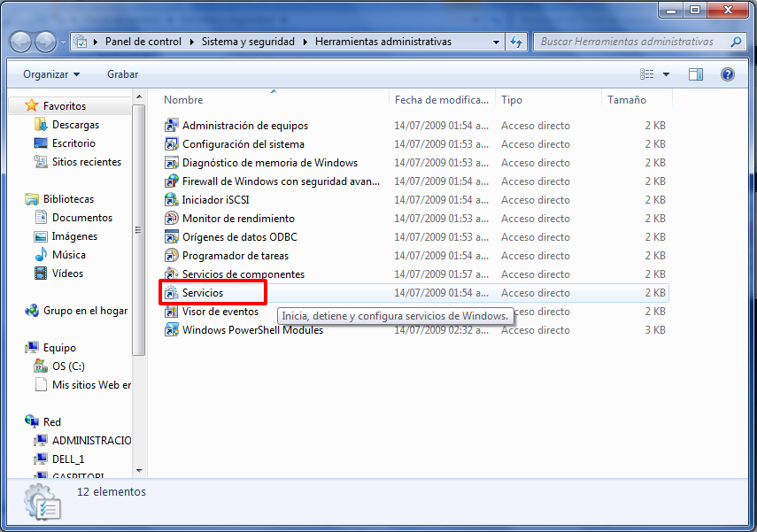
Task: Open the 'OS (C:)' drive
Action: pos(68,366)
